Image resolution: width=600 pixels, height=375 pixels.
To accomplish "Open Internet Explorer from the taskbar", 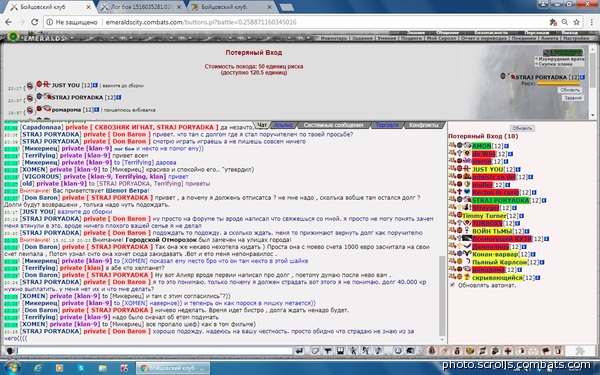I will [x=38, y=368].
